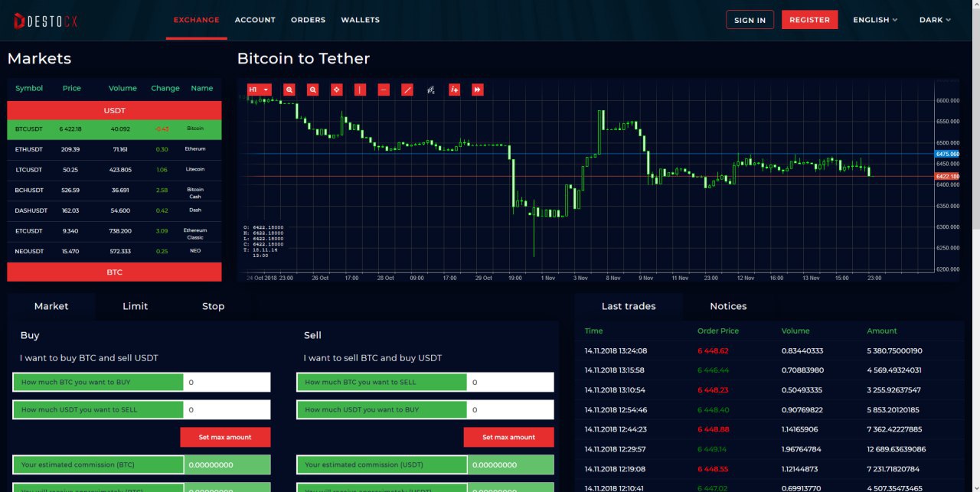Viewport: 980px width, 492px height.
Task: Select the ETHUSDT market row
Action: pos(114,149)
